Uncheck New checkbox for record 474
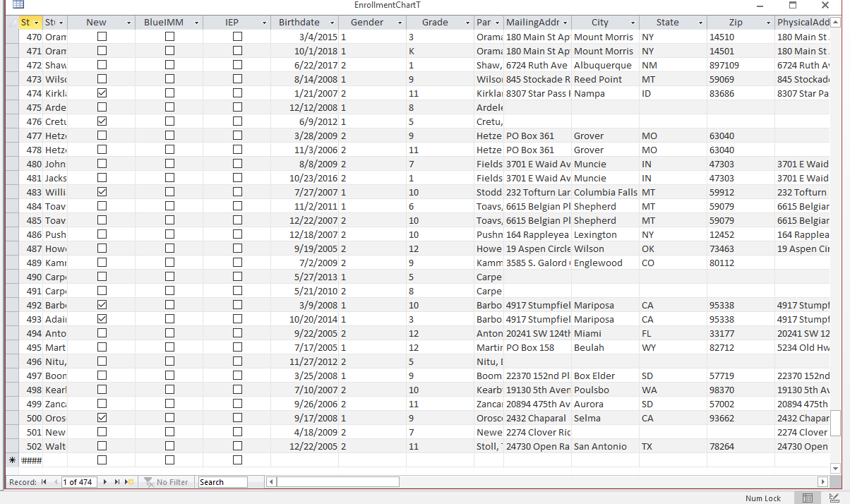 [x=102, y=93]
